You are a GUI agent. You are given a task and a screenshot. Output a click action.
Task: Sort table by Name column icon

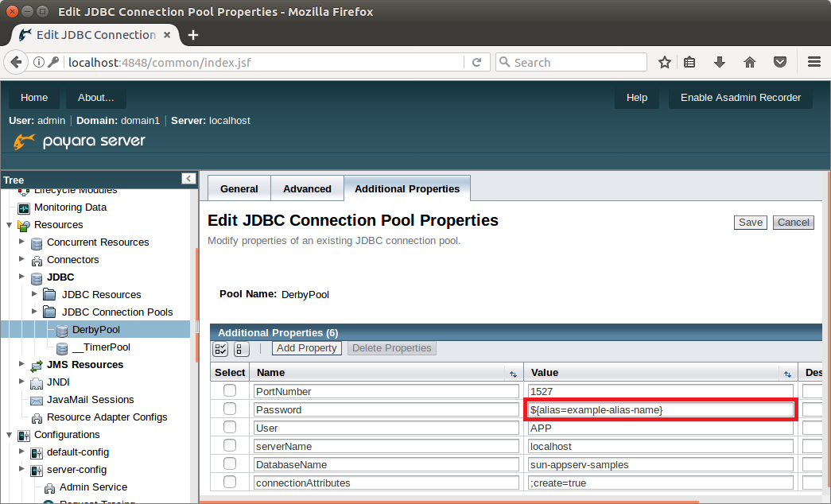coord(513,374)
